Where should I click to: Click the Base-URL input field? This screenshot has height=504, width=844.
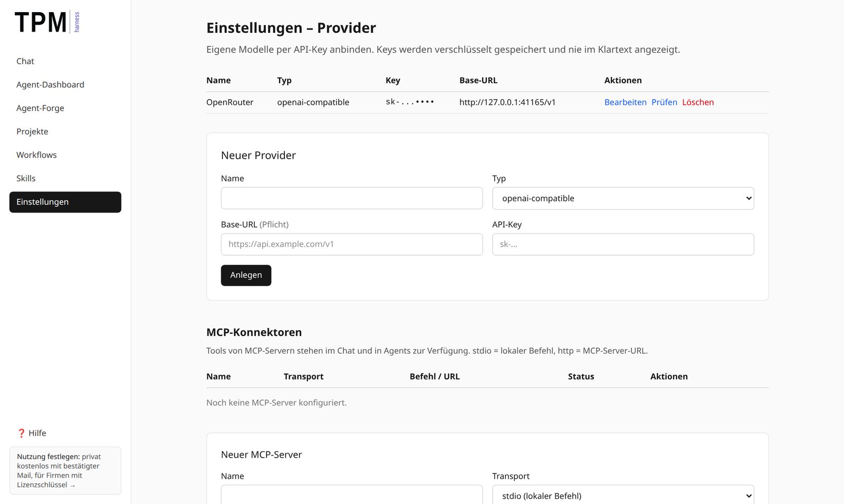click(x=352, y=244)
